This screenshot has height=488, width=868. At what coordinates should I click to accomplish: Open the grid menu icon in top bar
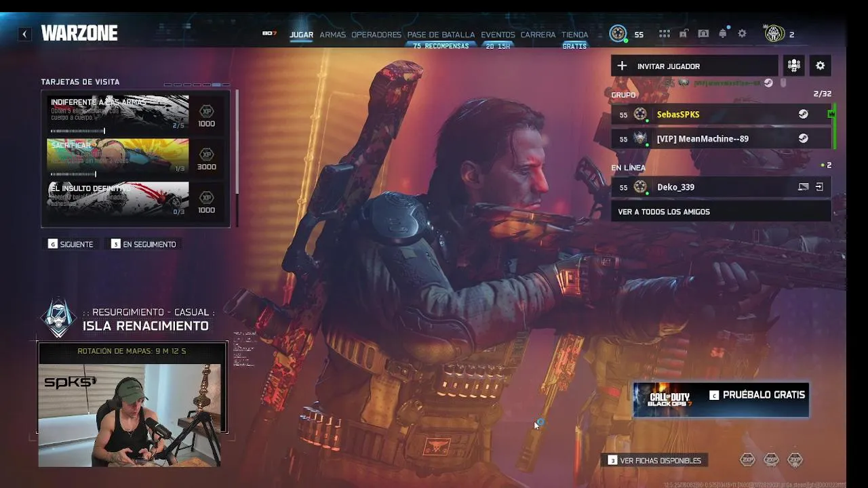(x=665, y=34)
